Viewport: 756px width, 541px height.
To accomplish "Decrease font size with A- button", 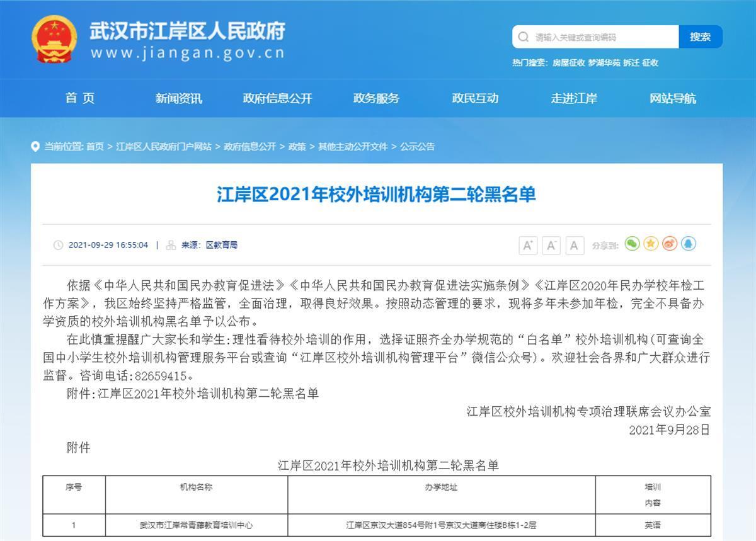I will point(551,245).
